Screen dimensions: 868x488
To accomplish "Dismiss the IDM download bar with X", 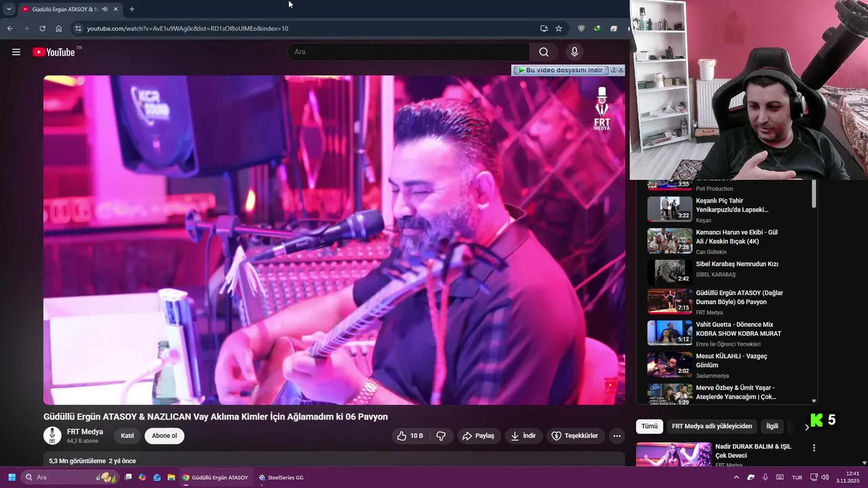I will [x=620, y=70].
